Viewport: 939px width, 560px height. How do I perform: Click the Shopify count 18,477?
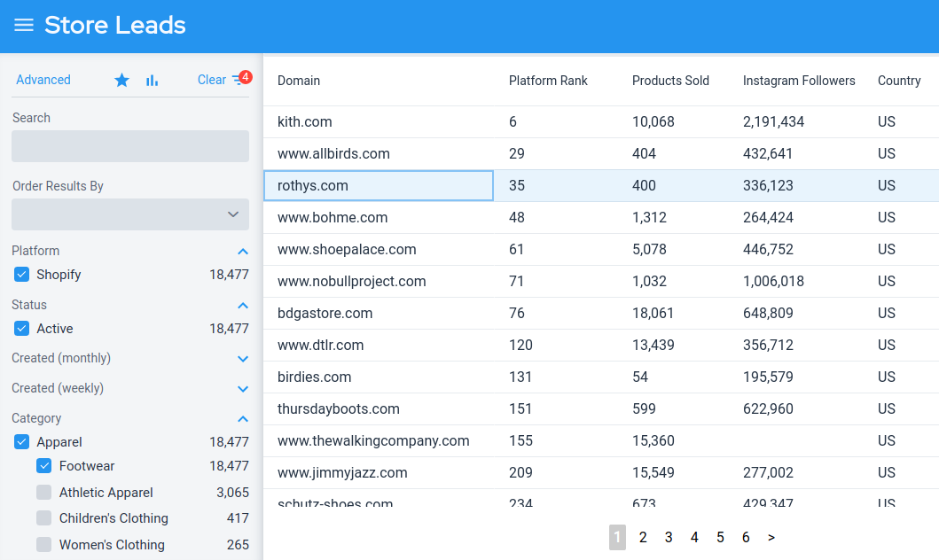pos(229,275)
